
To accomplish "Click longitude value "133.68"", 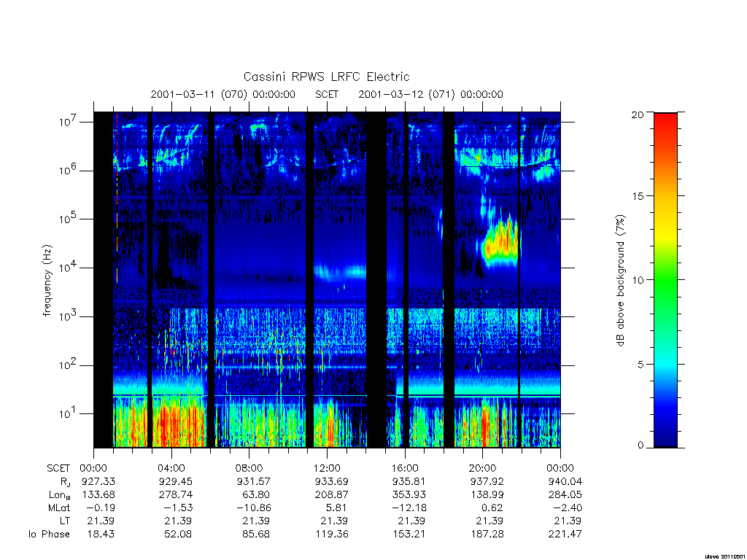I will pyautogui.click(x=98, y=495).
